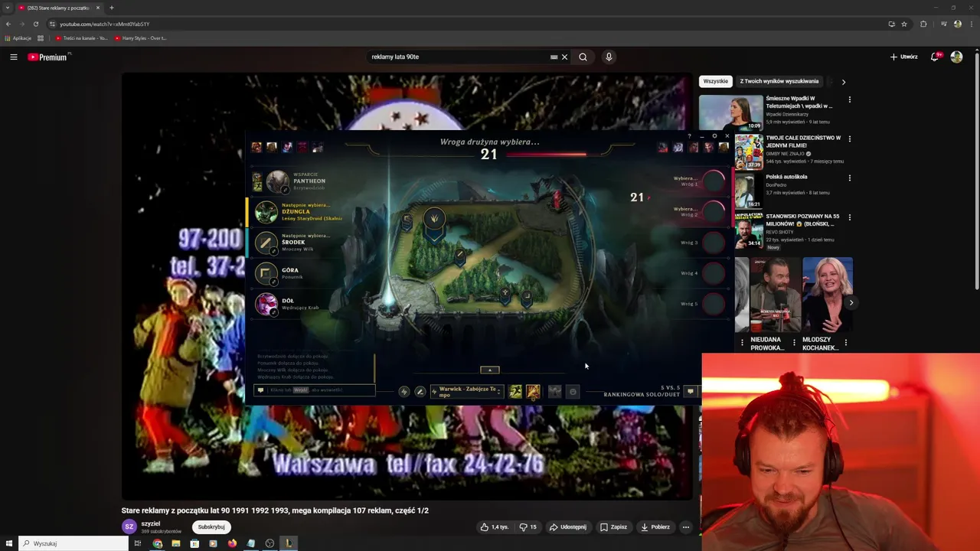Open the on-screen keyboard icon in search box

click(x=554, y=57)
